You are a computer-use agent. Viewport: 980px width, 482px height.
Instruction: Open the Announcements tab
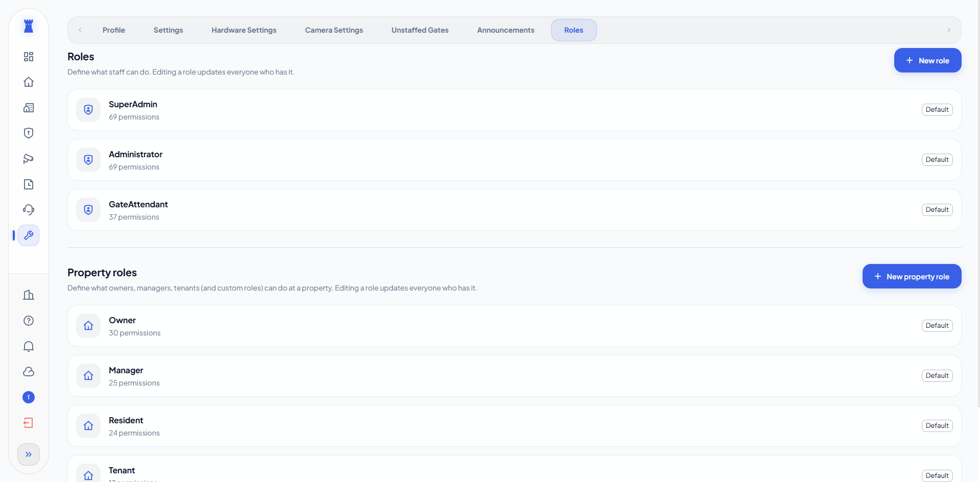tap(506, 30)
